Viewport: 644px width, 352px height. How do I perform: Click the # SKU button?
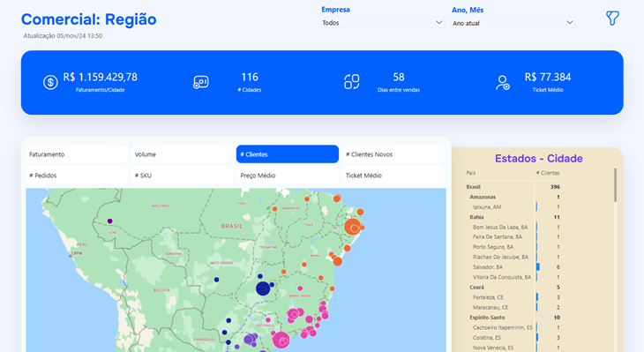tap(182, 176)
